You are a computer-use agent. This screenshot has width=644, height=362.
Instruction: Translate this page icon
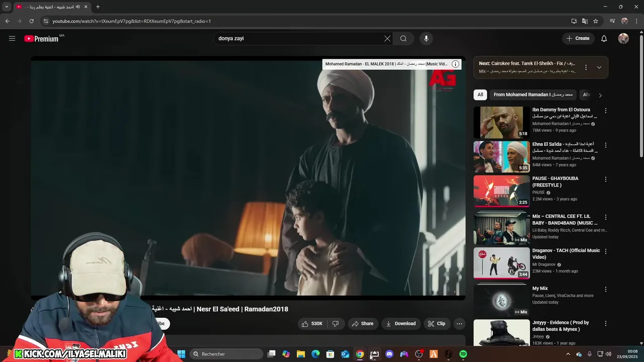pyautogui.click(x=585, y=21)
